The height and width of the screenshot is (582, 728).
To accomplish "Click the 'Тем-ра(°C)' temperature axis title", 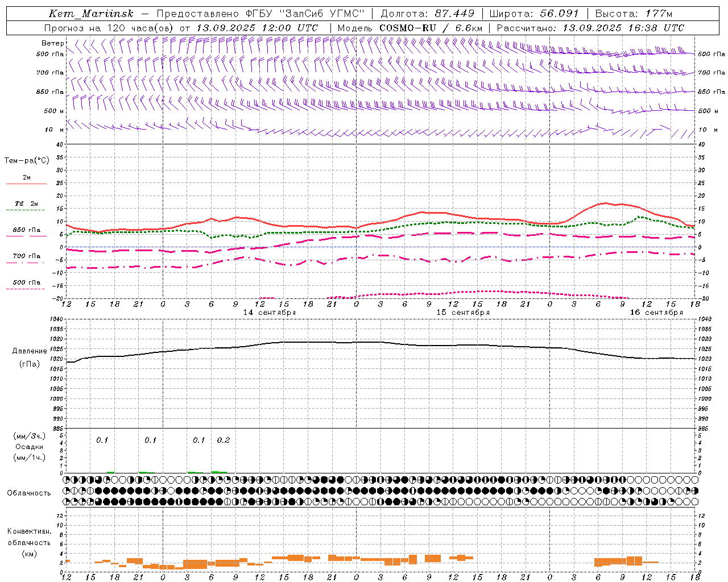I will [27, 161].
